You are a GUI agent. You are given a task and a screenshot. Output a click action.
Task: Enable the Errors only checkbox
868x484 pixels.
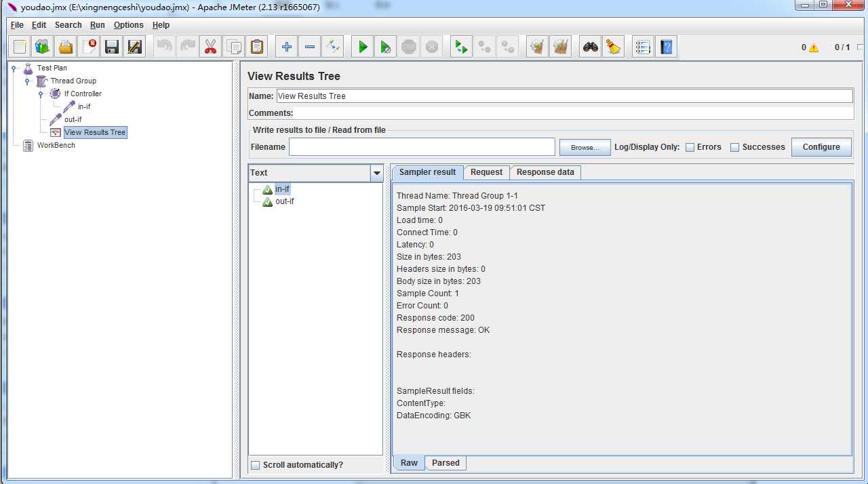click(690, 147)
